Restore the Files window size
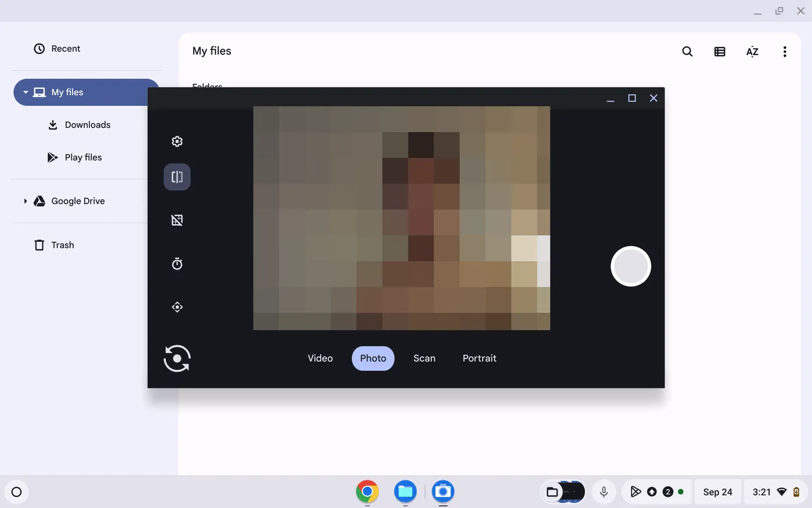This screenshot has width=812, height=508. point(779,11)
